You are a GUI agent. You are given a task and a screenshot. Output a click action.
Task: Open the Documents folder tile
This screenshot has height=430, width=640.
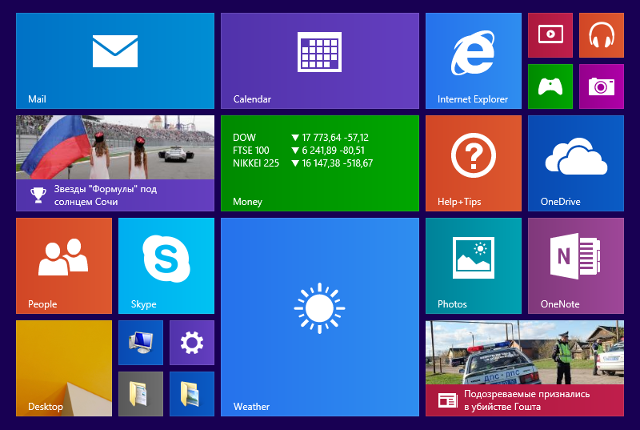click(140, 394)
